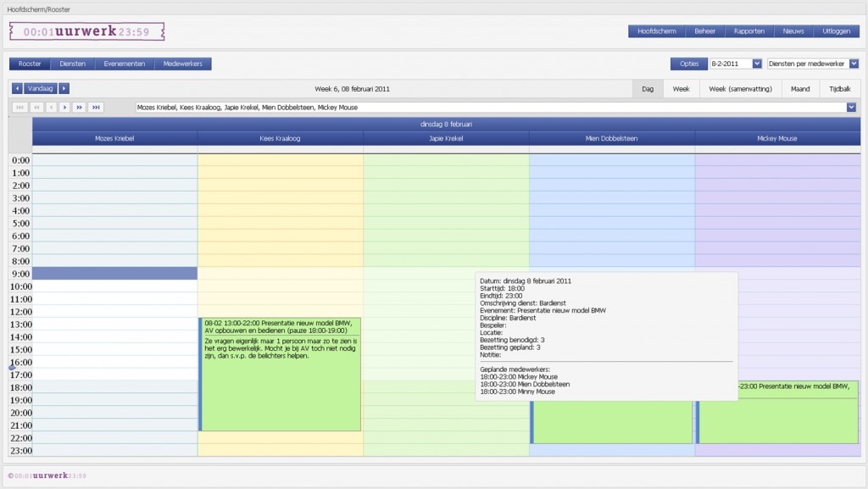The image size is (868, 489).
Task: Open the uurwerk logo in header
Action: 87,31
